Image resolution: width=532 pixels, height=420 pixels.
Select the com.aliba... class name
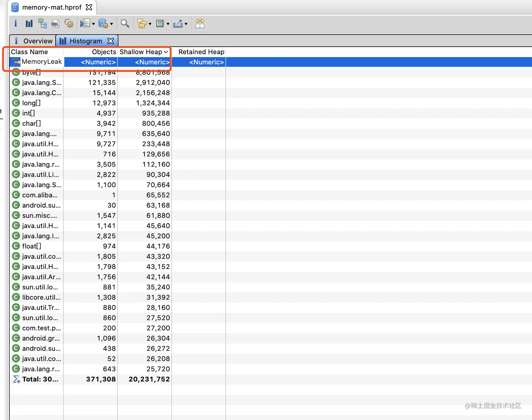click(x=40, y=195)
